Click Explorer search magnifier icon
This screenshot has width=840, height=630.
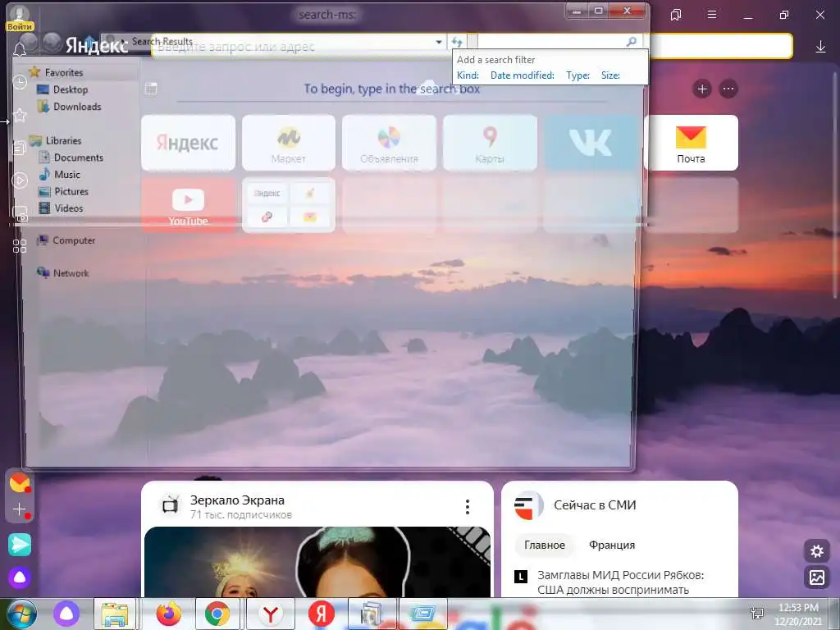click(x=632, y=41)
